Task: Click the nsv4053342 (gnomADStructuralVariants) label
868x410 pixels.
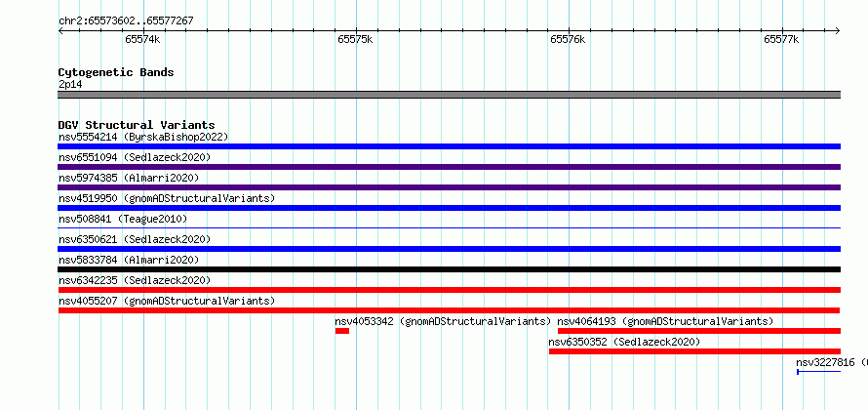Action: tap(443, 321)
